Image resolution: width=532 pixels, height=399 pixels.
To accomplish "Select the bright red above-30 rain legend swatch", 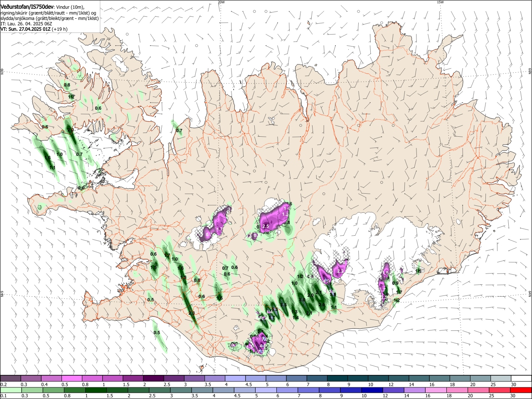I will pyautogui.click(x=521, y=390).
